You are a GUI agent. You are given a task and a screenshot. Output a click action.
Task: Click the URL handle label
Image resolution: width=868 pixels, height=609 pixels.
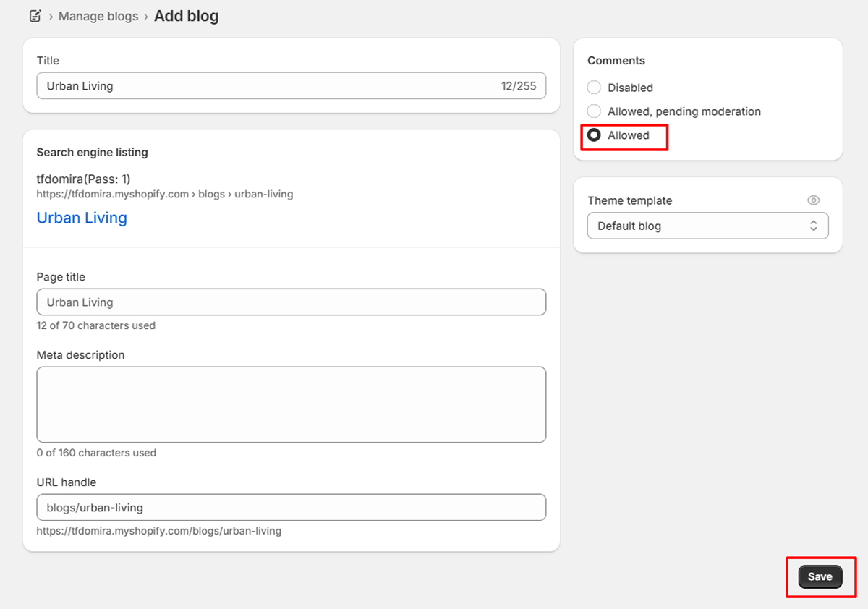[x=67, y=482]
